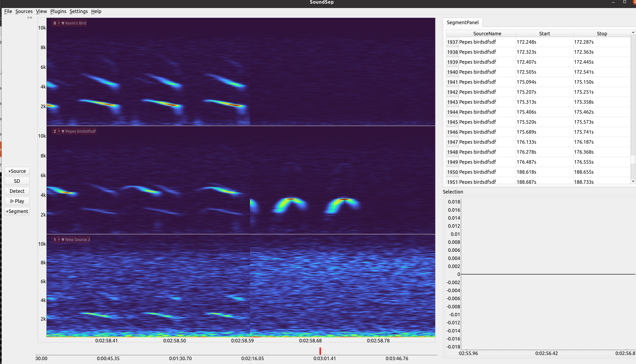Click the +Segment button
Image resolution: width=636 pixels, height=364 pixels.
17,211
